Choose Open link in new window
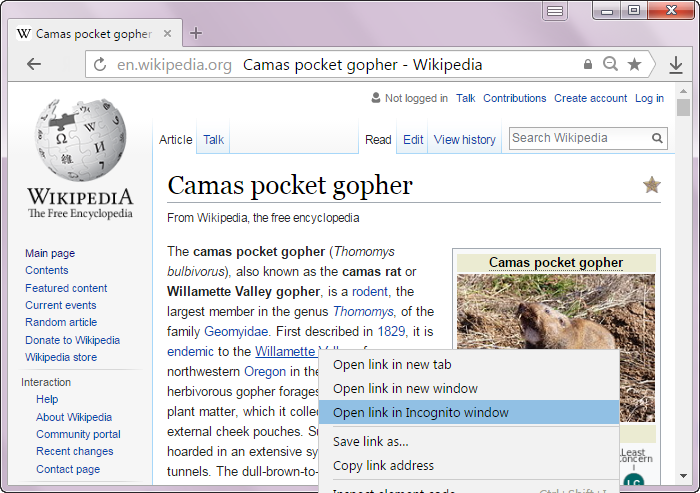The width and height of the screenshot is (700, 493). (469, 389)
